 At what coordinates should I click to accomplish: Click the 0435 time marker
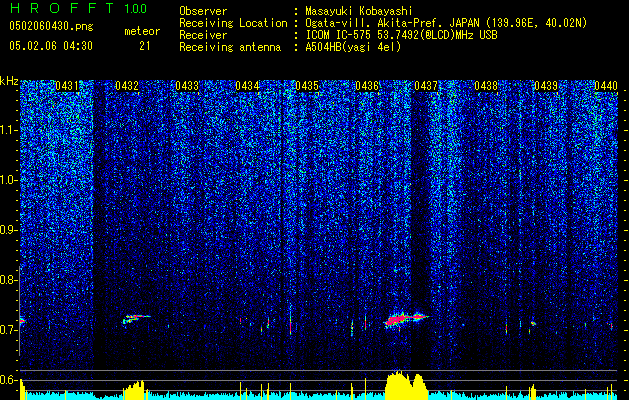[x=307, y=85]
